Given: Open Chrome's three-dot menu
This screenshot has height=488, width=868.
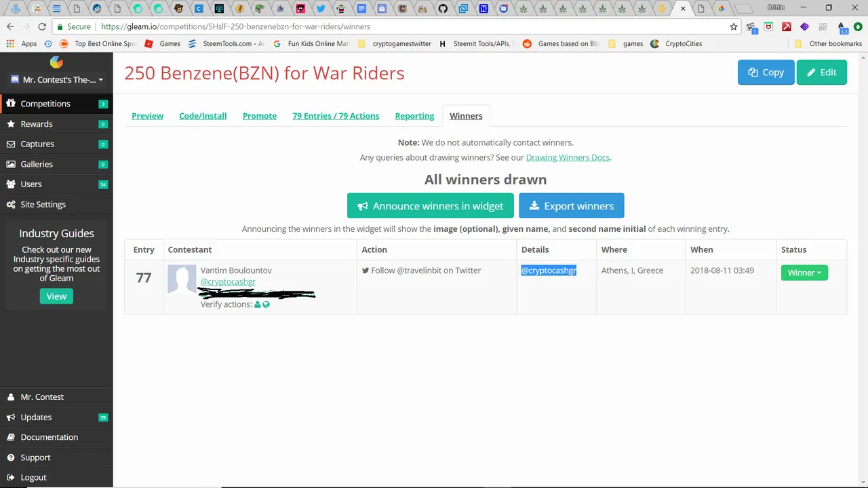Looking at the screenshot, I should click(858, 26).
